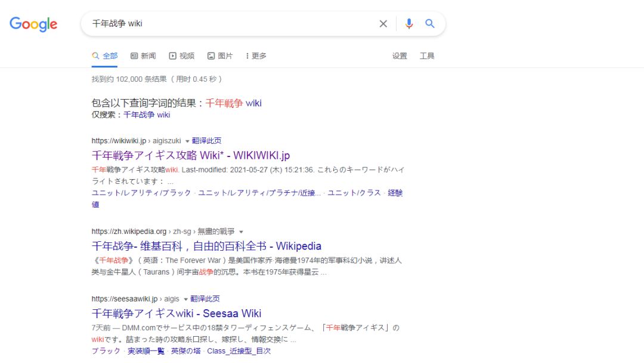The height and width of the screenshot is (363, 644).
Task: Click the https://zh.wikipedia.org URL text
Action: 129,232
